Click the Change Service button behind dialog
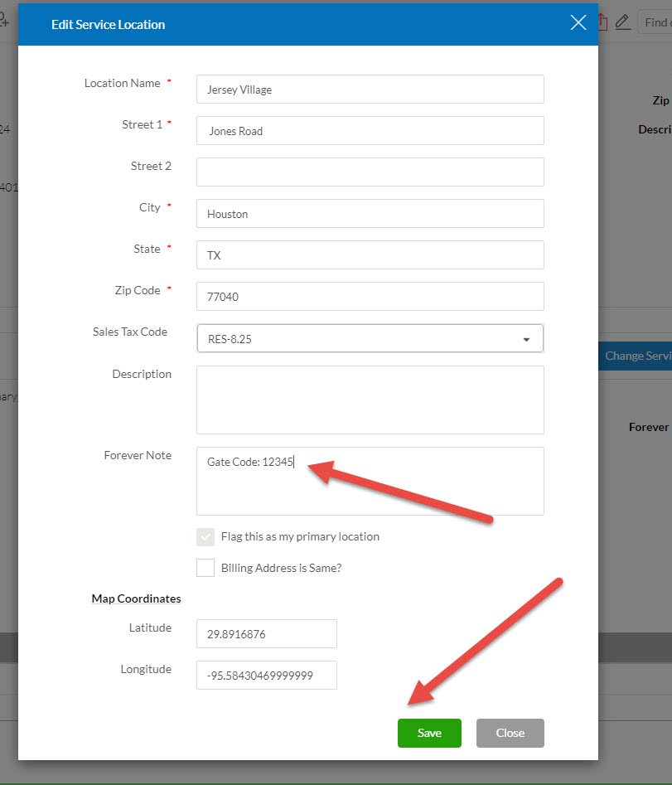The height and width of the screenshot is (785, 672). click(x=636, y=356)
